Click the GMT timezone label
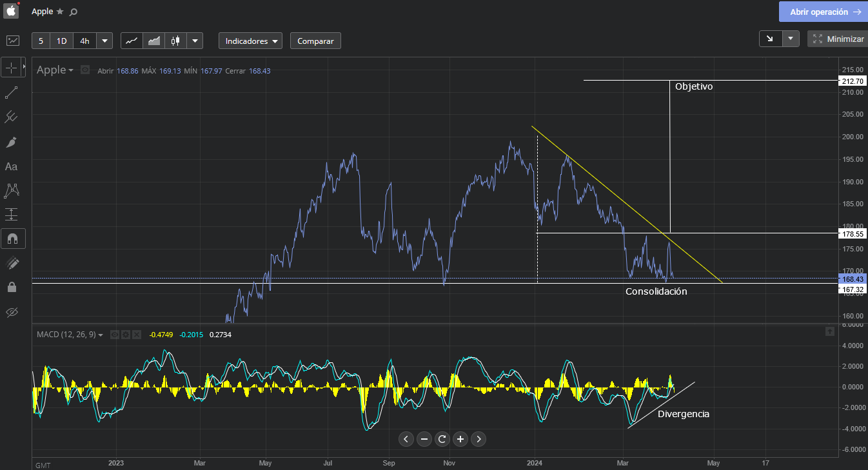 pyautogui.click(x=43, y=465)
